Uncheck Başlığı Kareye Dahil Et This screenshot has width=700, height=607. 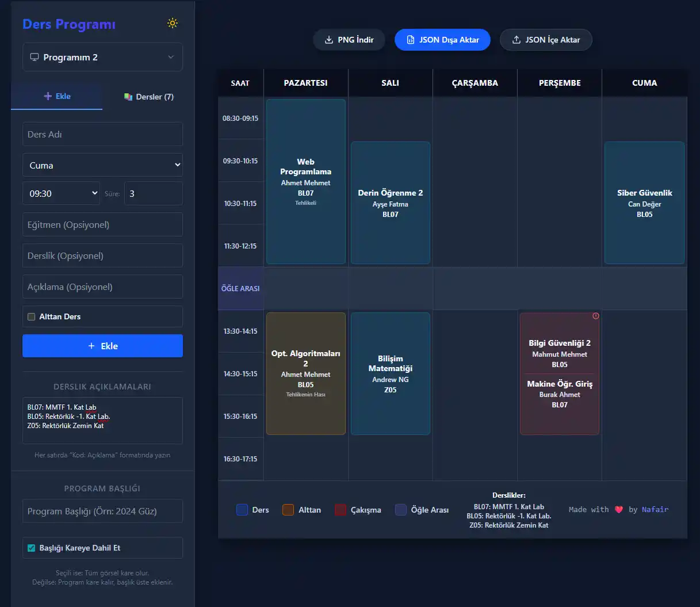[x=32, y=548]
